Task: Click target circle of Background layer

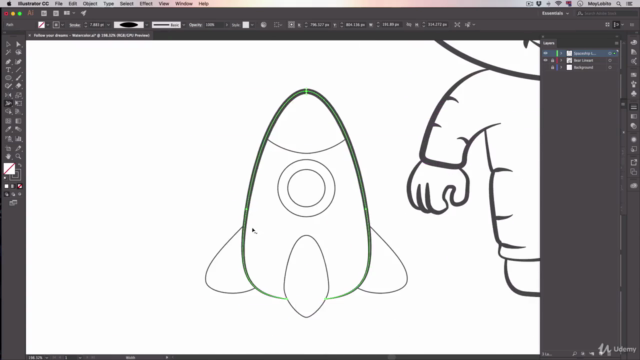Action: (610, 67)
